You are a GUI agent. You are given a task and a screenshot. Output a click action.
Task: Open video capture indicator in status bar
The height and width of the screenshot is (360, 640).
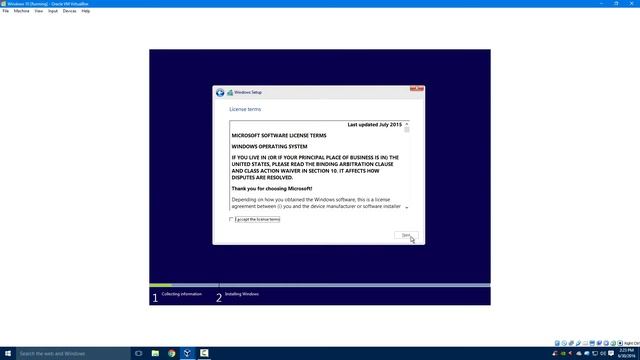point(599,343)
